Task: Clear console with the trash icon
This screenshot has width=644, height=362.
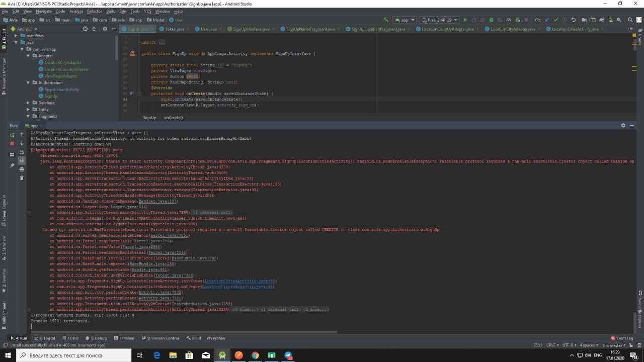Action: (22, 177)
